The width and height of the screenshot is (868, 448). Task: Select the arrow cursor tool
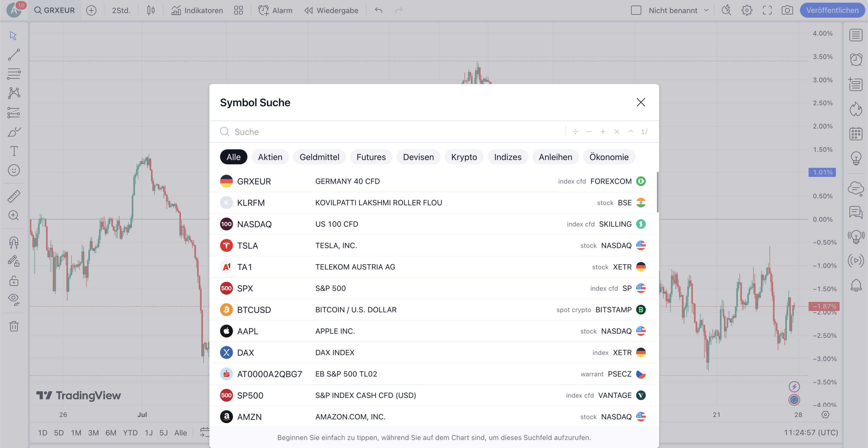pyautogui.click(x=14, y=35)
